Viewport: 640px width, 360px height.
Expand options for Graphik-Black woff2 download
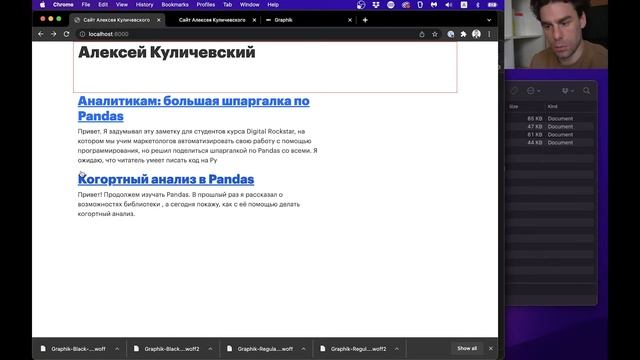[210, 349]
